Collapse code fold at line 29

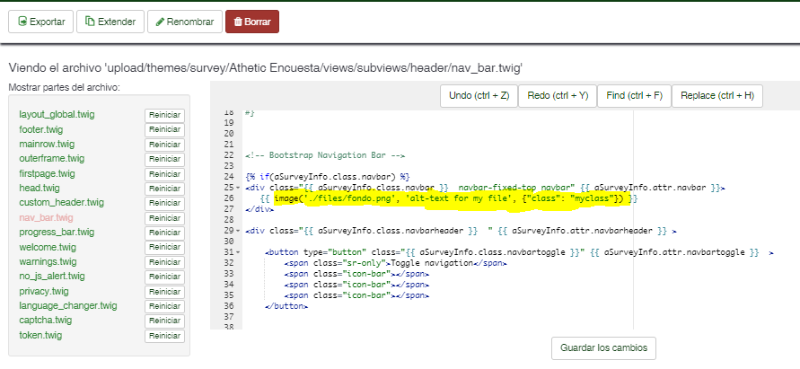[x=238, y=231]
